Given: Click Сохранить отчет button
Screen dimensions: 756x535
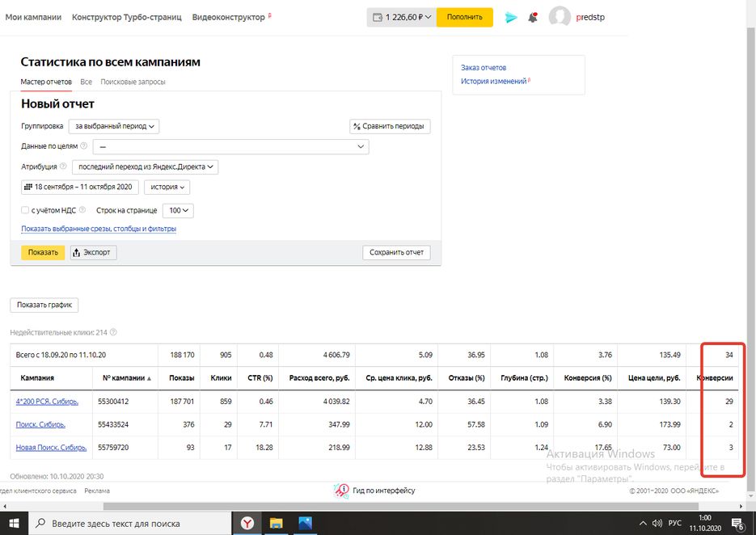Looking at the screenshot, I should 396,253.
